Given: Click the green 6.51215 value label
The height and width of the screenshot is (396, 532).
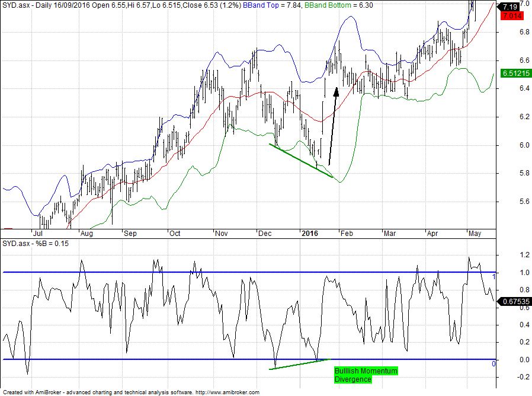Looking at the screenshot, I should [x=516, y=74].
